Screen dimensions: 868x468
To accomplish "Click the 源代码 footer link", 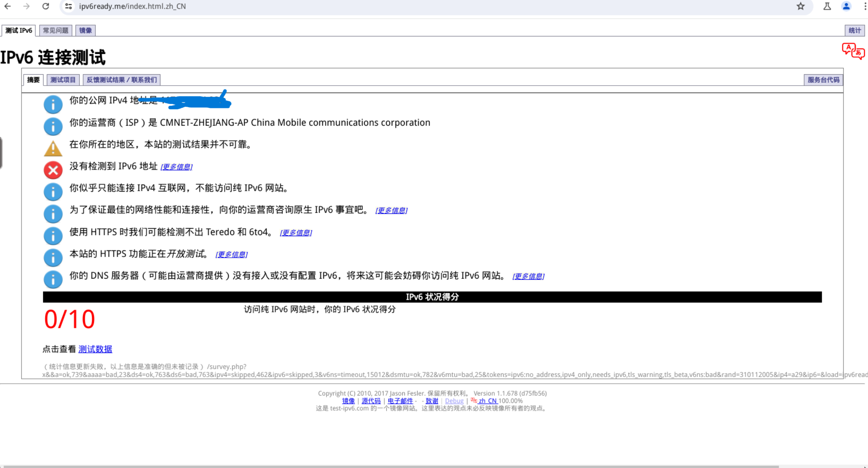I will pos(371,401).
